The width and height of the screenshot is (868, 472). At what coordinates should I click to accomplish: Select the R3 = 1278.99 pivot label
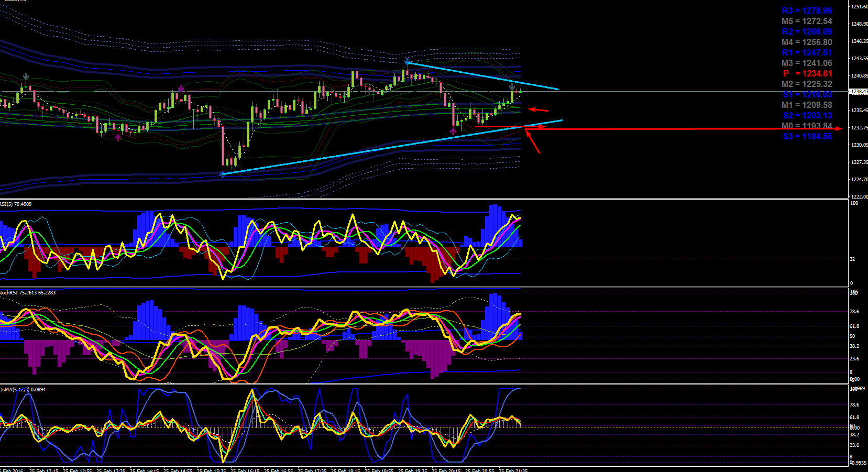pos(807,10)
